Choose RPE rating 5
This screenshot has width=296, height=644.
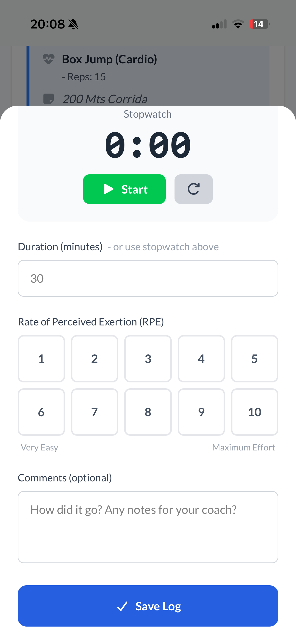click(255, 359)
